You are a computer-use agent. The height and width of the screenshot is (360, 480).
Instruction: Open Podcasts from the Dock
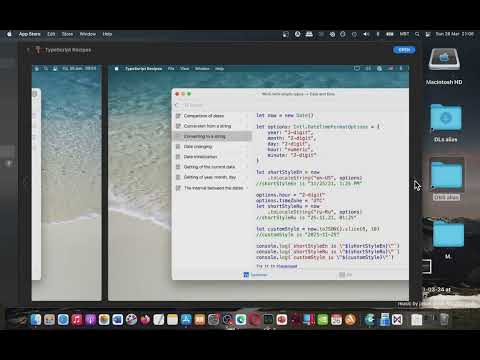coord(90,320)
